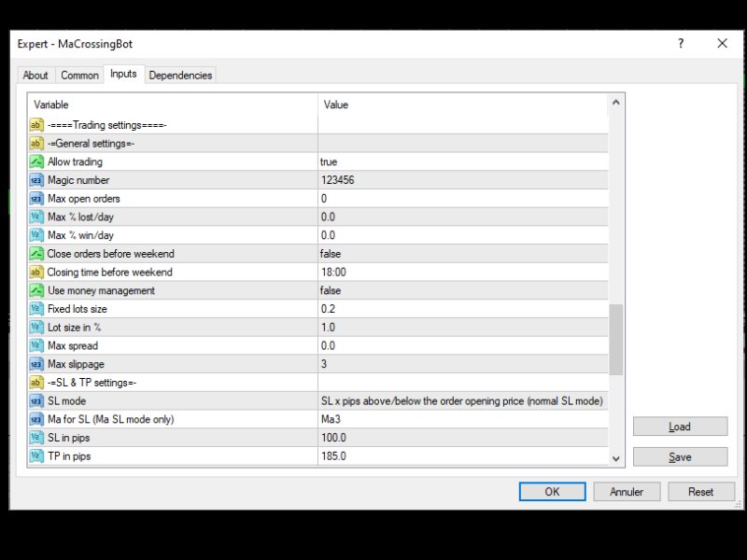Open the SL mode value dropdown
Image resolution: width=747 pixels, height=560 pixels.
coord(463,401)
